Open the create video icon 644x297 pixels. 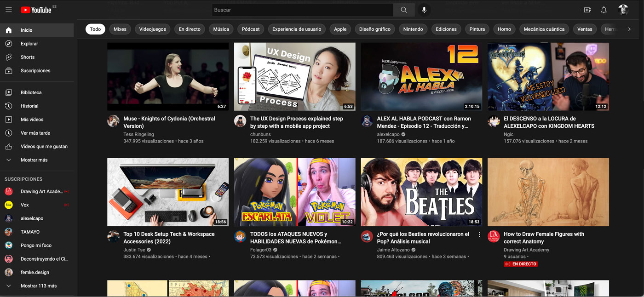(587, 10)
